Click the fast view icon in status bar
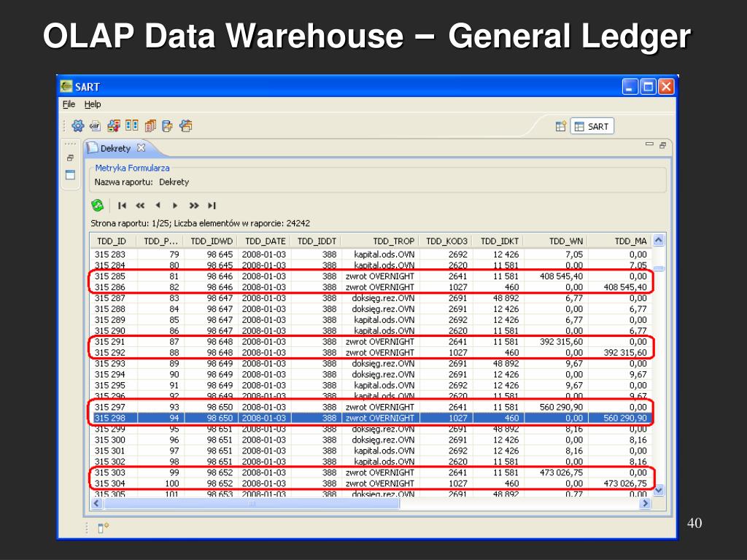Screen dimensions: 747x560 [x=103, y=528]
